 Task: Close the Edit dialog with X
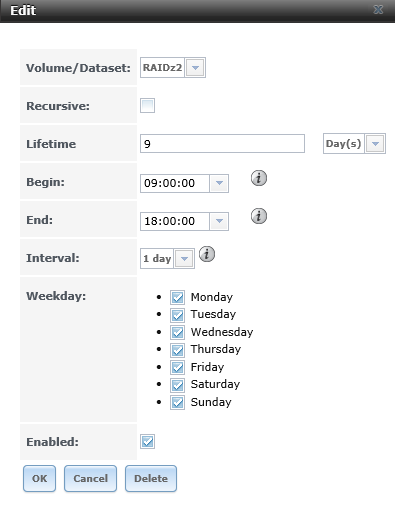(x=378, y=10)
